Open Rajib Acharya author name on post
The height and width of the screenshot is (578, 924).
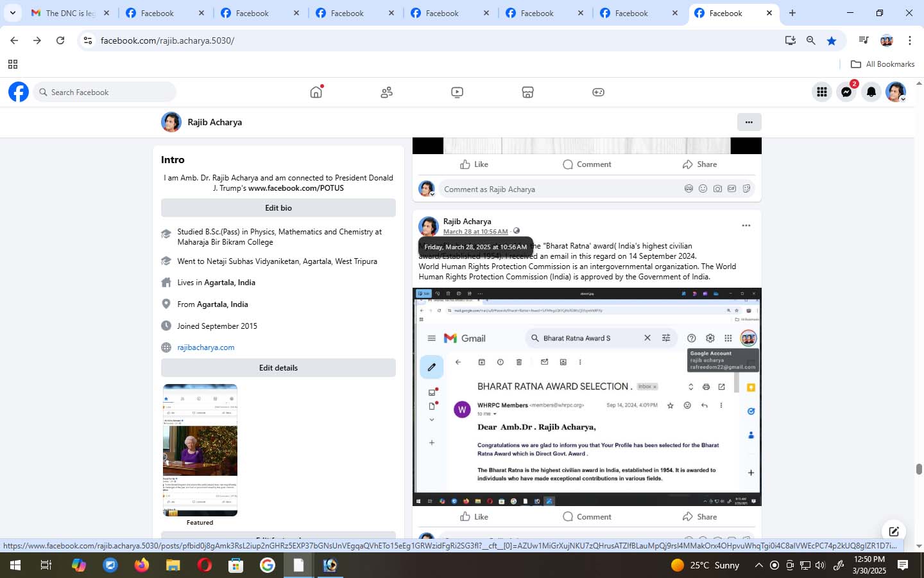467,222
